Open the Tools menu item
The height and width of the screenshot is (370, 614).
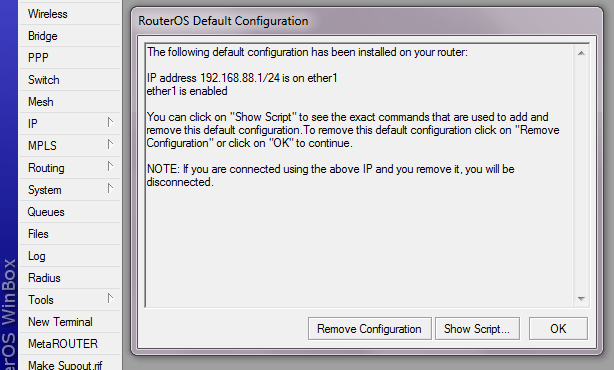[70, 300]
